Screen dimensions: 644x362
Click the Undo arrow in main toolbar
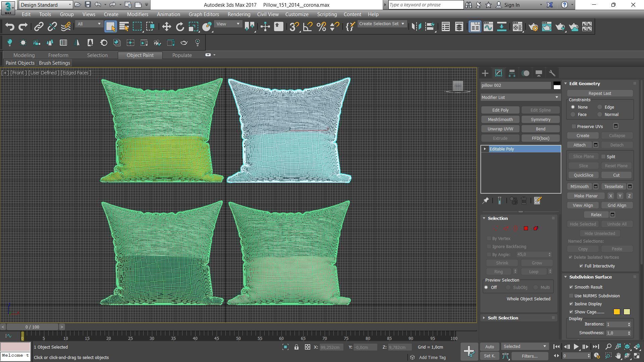coord(10,27)
